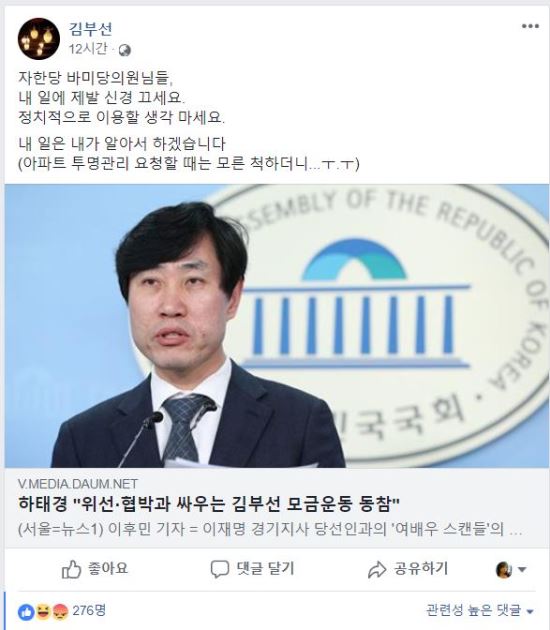Click the share arrow icon

[x=377, y=570]
